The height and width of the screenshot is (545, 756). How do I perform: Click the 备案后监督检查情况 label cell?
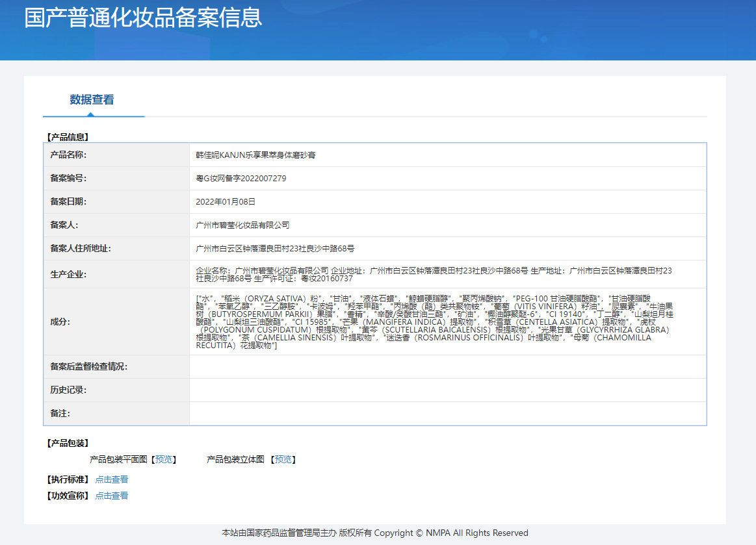(x=116, y=367)
